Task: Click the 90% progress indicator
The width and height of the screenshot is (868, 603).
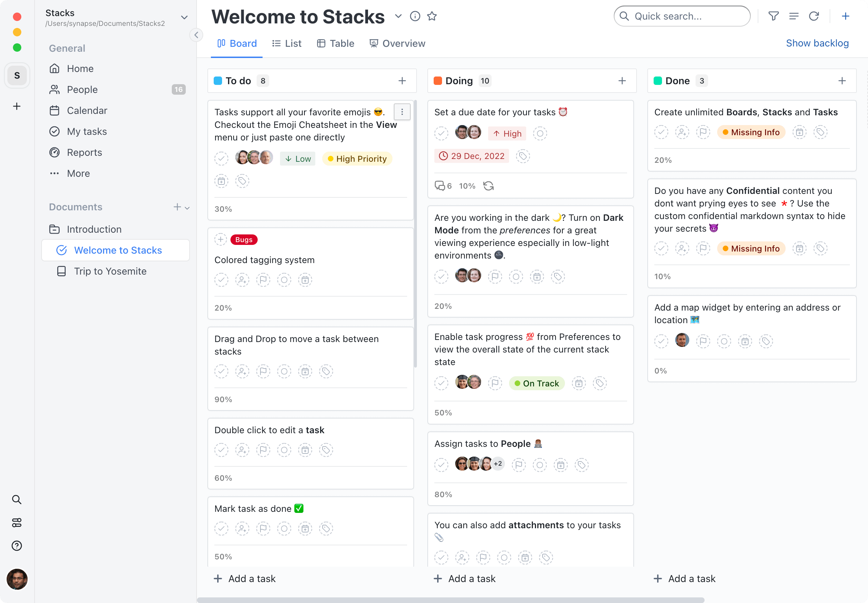Action: (223, 399)
